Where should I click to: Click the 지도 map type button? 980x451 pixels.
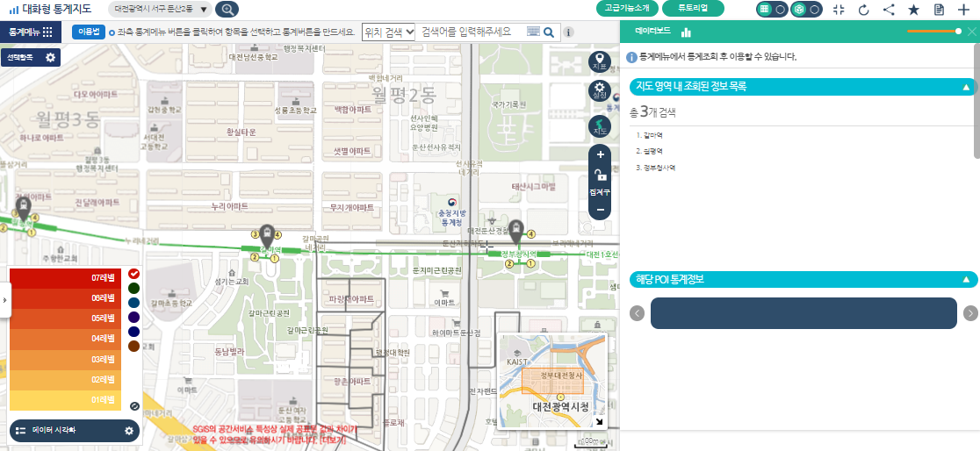tap(600, 125)
